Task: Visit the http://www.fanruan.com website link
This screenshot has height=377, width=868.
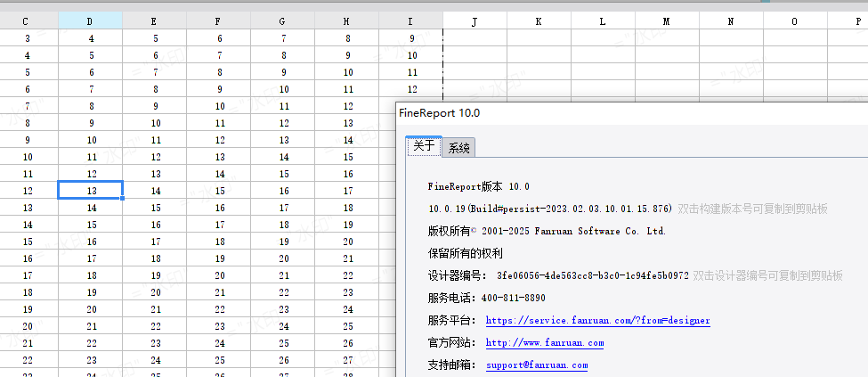Action: (545, 342)
